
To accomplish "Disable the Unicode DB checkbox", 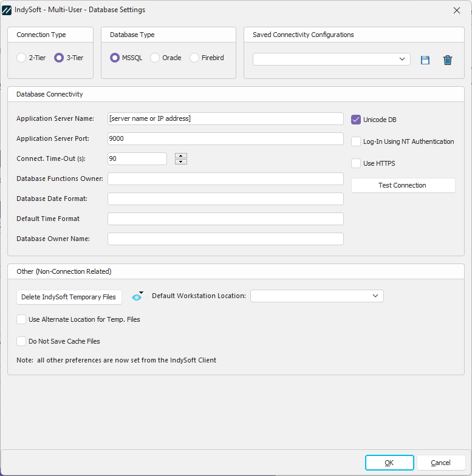I will [x=356, y=120].
